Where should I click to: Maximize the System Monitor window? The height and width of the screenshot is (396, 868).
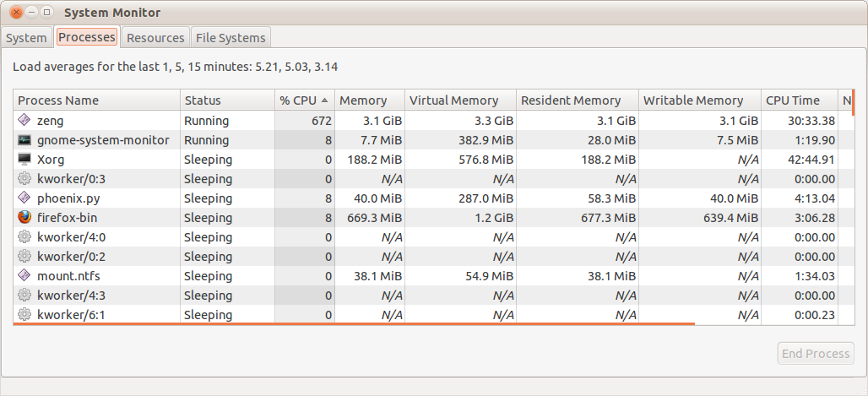click(47, 12)
